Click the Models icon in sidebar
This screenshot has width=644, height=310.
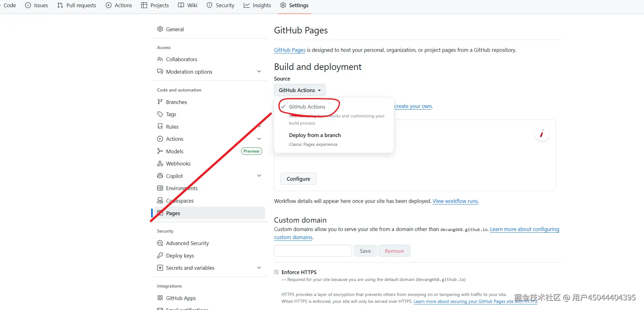coord(160,151)
